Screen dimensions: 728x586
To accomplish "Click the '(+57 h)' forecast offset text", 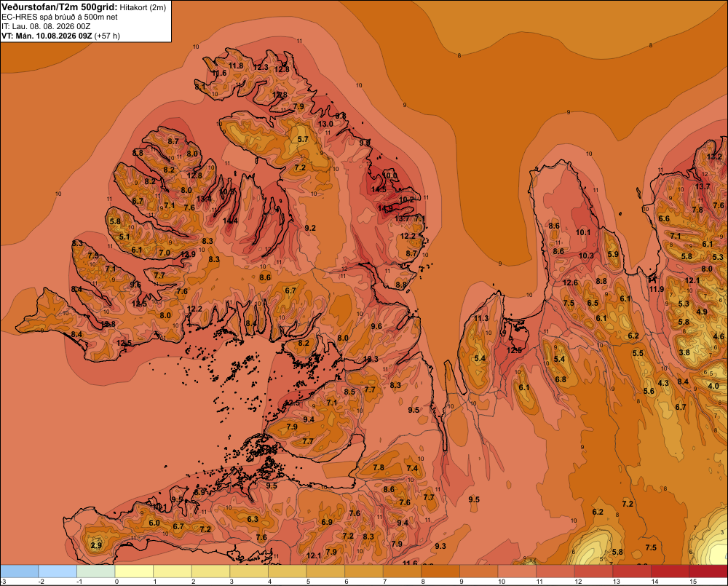I will coord(107,36).
